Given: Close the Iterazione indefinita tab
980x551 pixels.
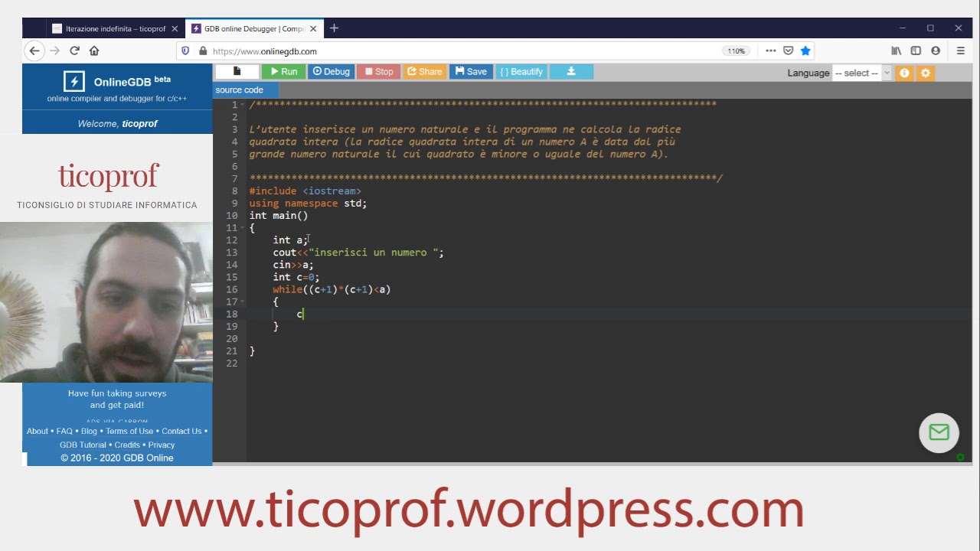Looking at the screenshot, I should pyautogui.click(x=175, y=28).
